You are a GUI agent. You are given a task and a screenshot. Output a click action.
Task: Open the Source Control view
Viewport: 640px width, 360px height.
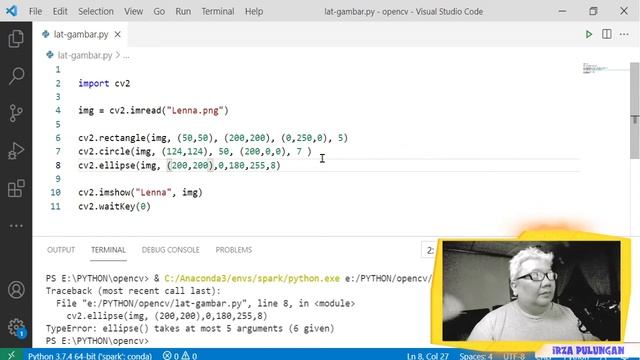click(x=16, y=113)
